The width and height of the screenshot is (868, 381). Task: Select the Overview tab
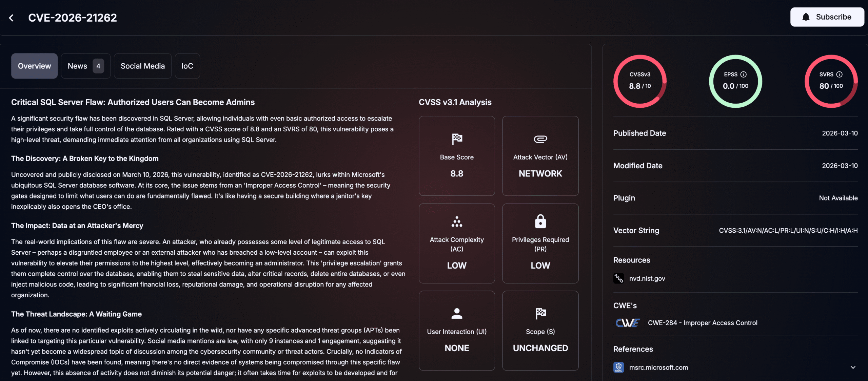(x=34, y=66)
